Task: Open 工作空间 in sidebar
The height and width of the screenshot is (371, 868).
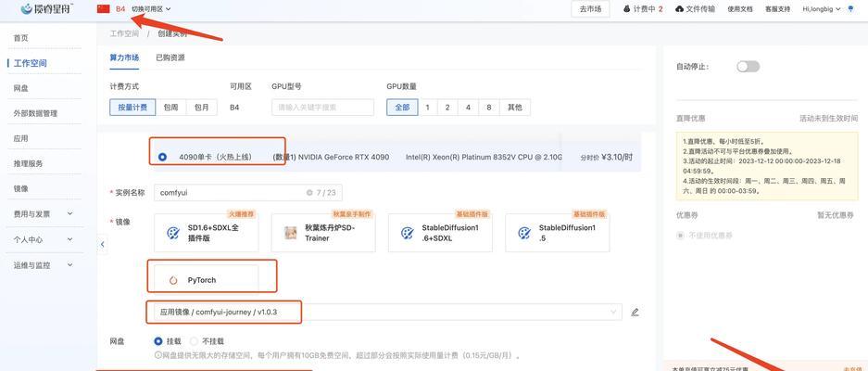Action: pyautogui.click(x=31, y=63)
